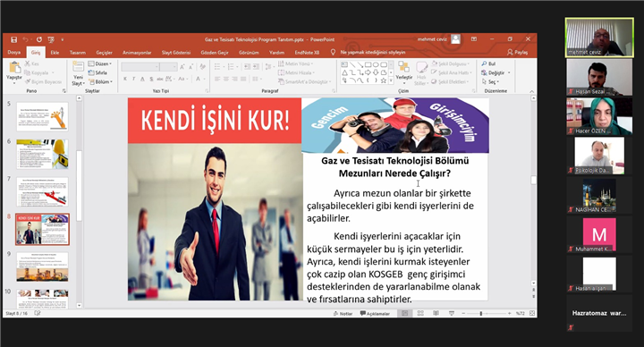Insert a text box from shapes gallery
The height and width of the screenshot is (347, 644).
click(x=344, y=64)
